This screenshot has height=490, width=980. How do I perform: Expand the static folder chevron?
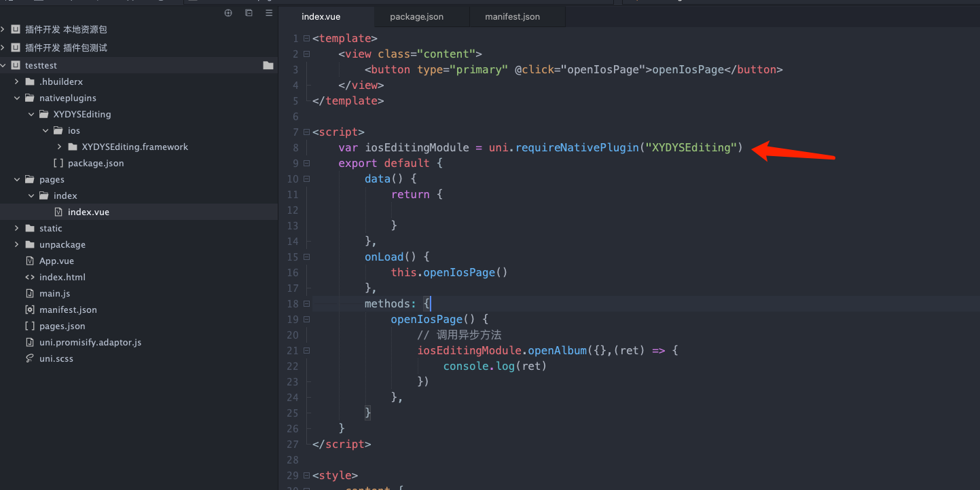[x=17, y=228]
